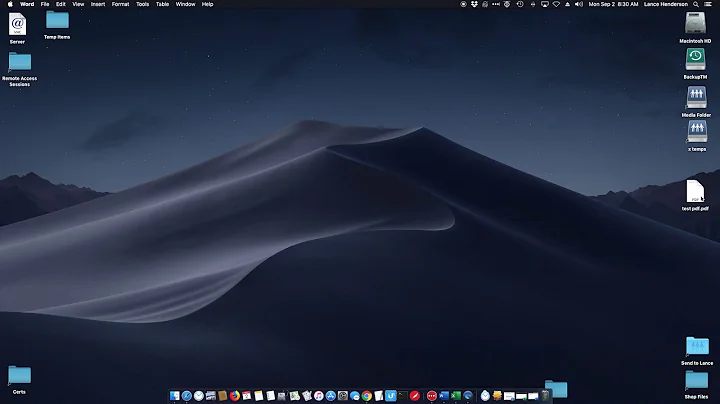The image size is (720, 404).
Task: Open the Help menu
Action: coord(208,4)
